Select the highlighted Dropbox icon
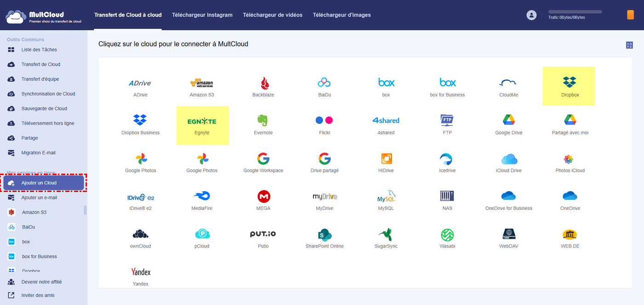 click(x=569, y=83)
